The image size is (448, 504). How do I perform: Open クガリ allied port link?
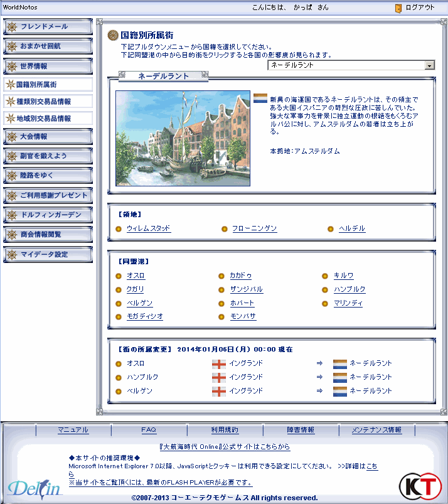136,289
